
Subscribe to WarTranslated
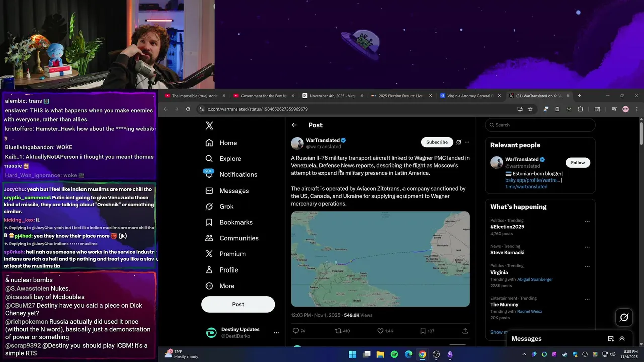point(437,142)
